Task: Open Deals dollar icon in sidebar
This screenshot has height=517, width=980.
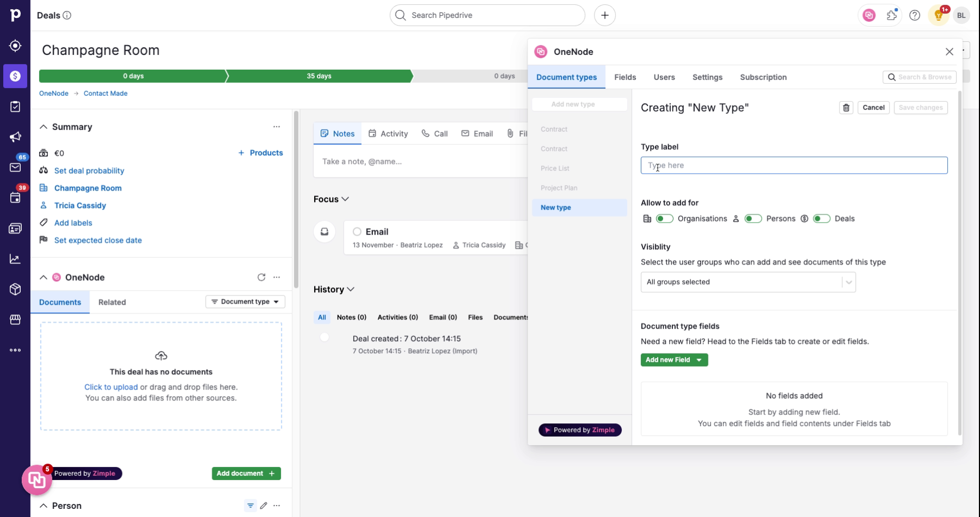Action: [15, 76]
